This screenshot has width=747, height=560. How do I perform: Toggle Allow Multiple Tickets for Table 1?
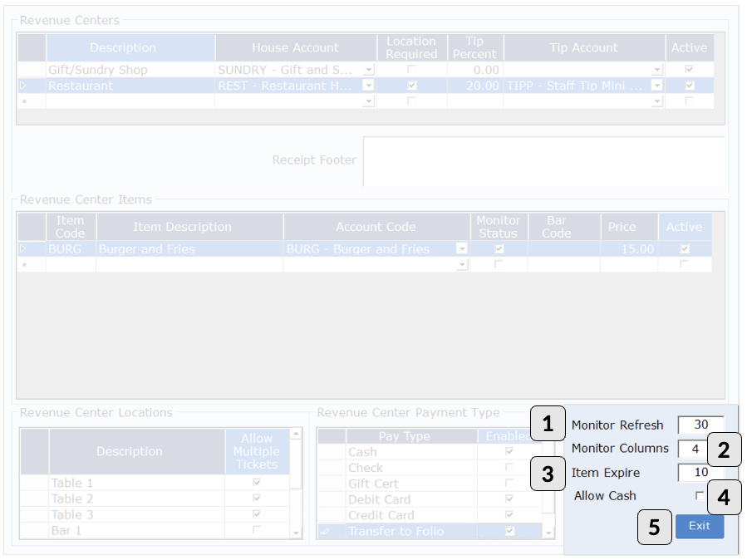click(x=256, y=483)
